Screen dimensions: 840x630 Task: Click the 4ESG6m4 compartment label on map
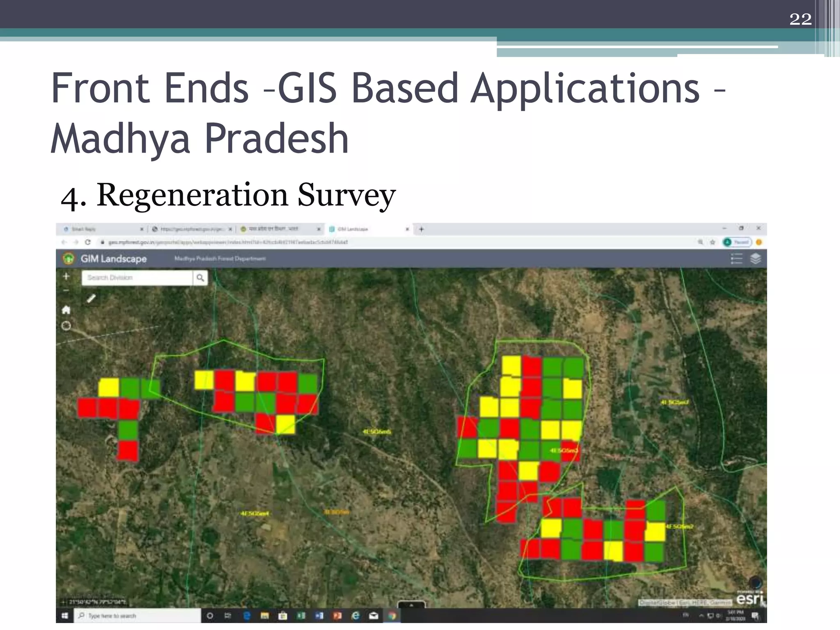255,514
